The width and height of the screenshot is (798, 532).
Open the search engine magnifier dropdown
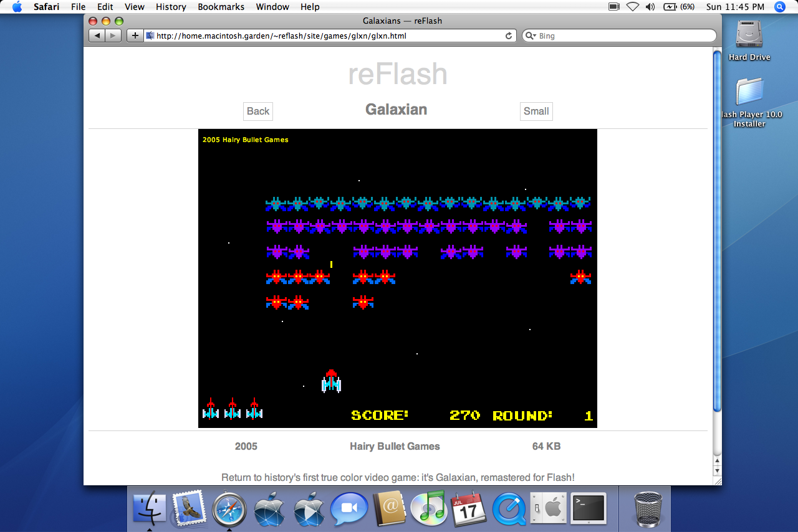coord(531,36)
